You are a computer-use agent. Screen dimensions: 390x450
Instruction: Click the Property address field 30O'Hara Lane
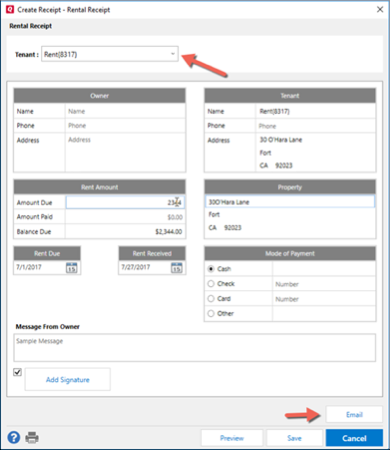coord(290,202)
